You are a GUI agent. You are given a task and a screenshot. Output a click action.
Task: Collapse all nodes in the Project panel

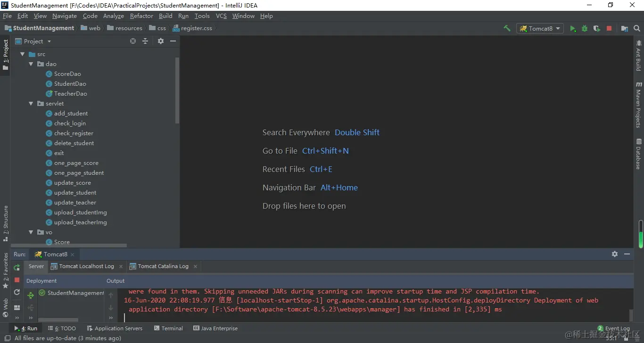145,41
